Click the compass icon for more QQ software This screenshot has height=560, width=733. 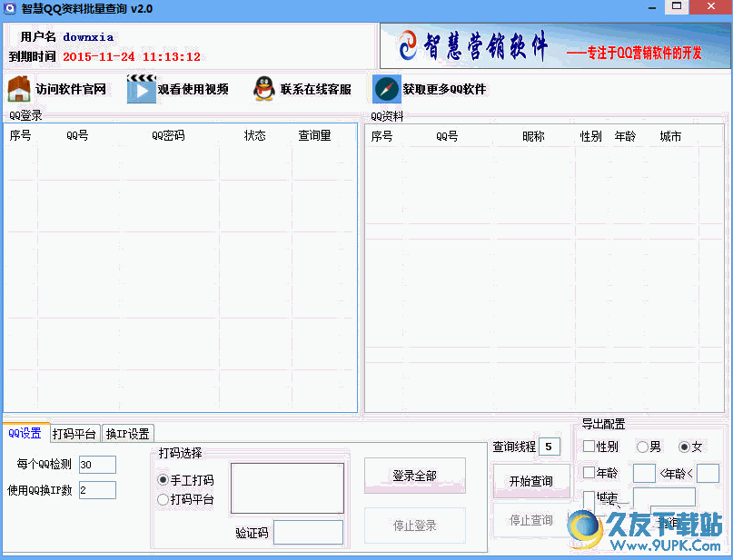[387, 89]
